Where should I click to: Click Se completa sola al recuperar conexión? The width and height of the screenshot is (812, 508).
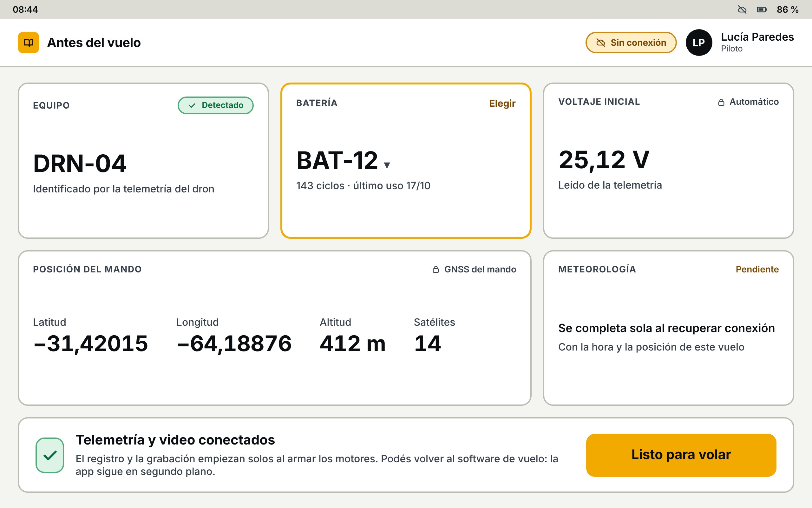(x=666, y=328)
